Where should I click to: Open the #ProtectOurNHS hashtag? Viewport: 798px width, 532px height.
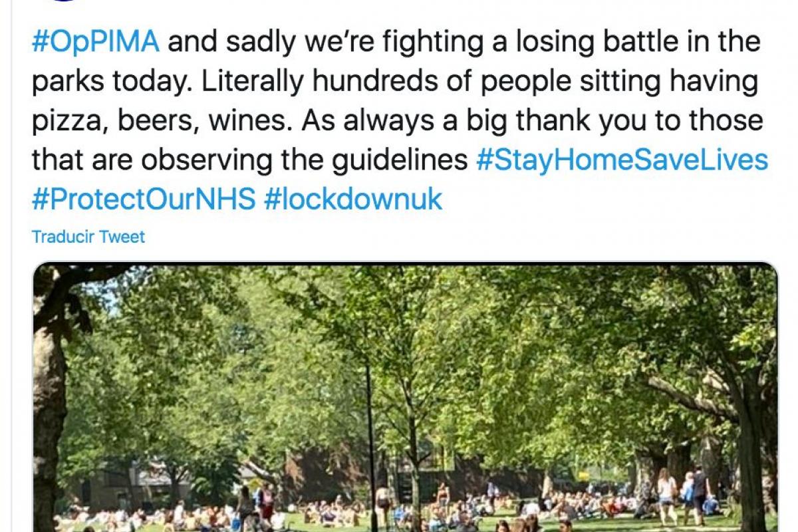point(144,199)
